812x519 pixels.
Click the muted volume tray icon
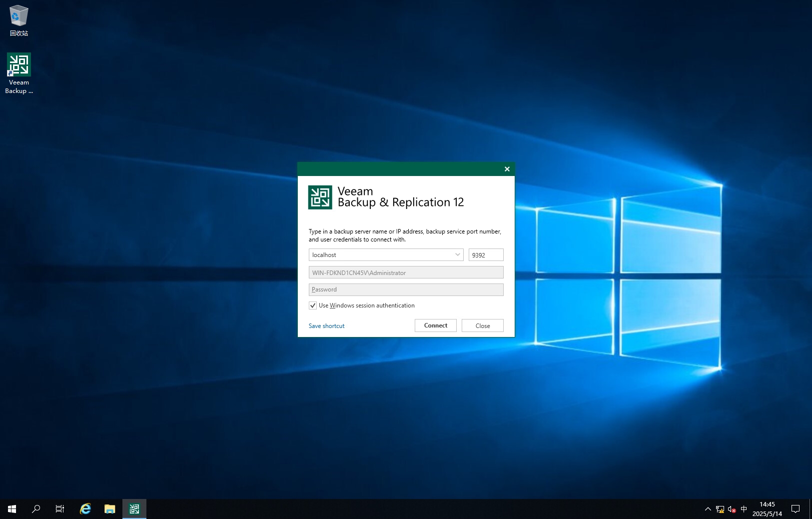tap(732, 509)
